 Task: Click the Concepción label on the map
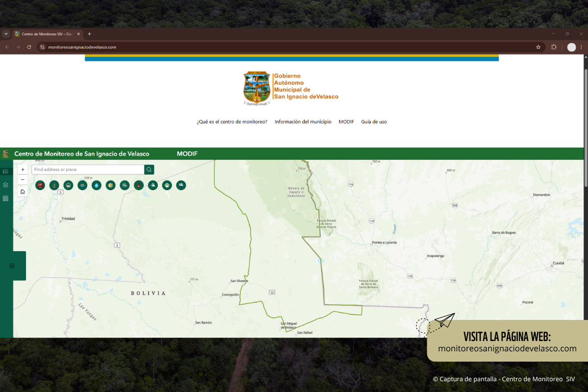pos(230,294)
